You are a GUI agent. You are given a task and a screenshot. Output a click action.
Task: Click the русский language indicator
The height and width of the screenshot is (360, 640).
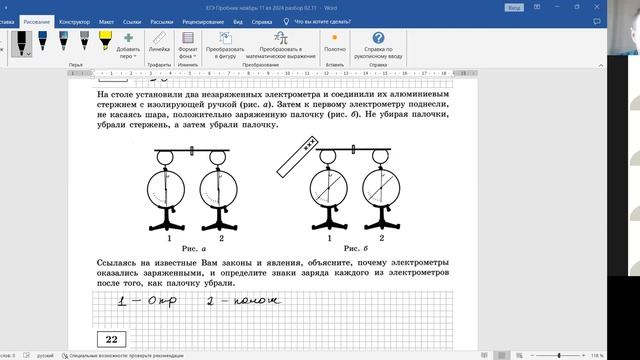[x=45, y=356]
